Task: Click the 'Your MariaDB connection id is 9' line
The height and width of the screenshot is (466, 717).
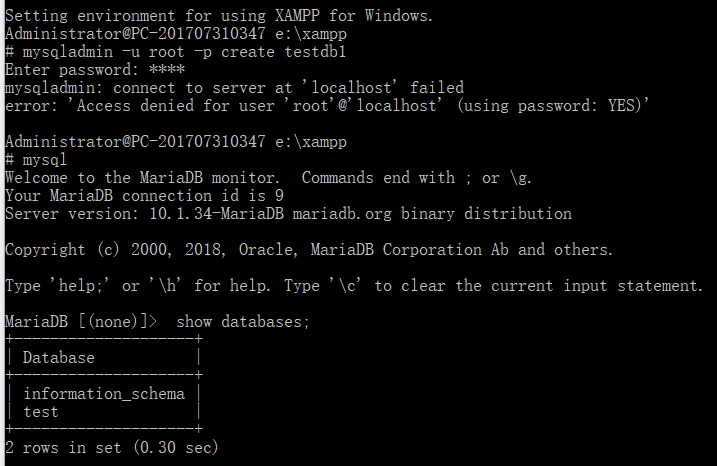Action: pyautogui.click(x=144, y=196)
